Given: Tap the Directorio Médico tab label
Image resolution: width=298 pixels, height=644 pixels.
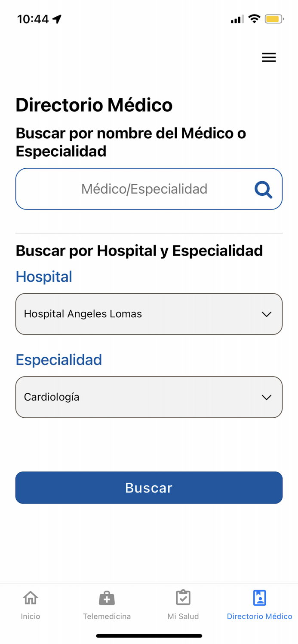Looking at the screenshot, I should (x=259, y=616).
